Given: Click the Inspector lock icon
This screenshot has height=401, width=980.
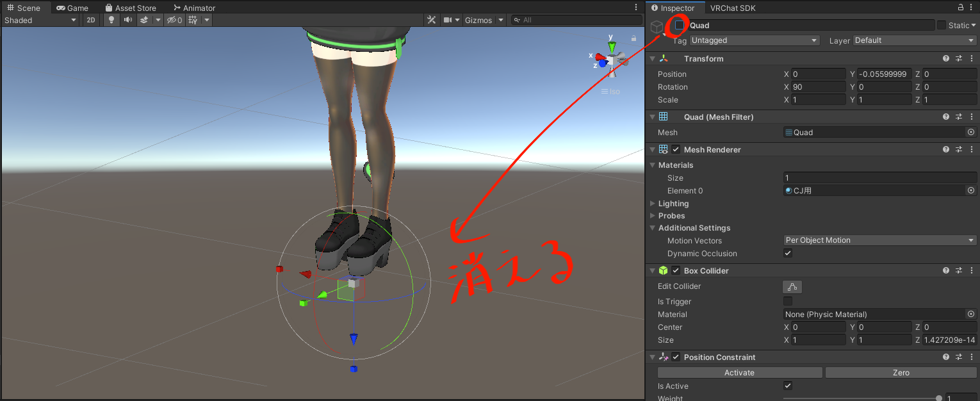Looking at the screenshot, I should point(961,8).
